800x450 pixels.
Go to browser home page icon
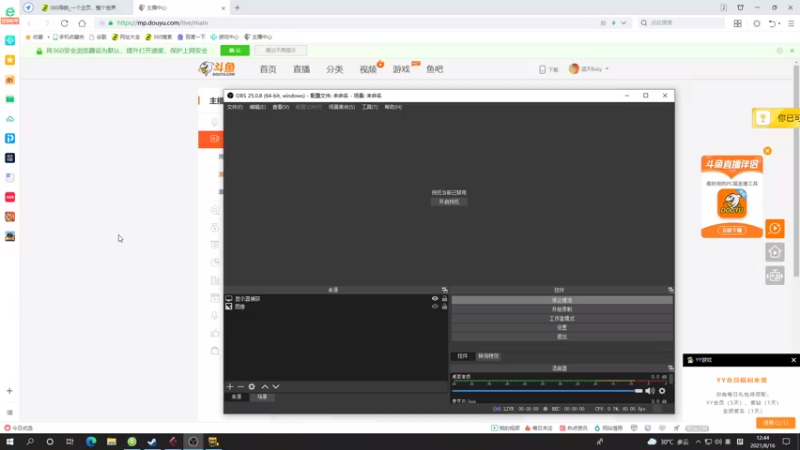[x=82, y=23]
